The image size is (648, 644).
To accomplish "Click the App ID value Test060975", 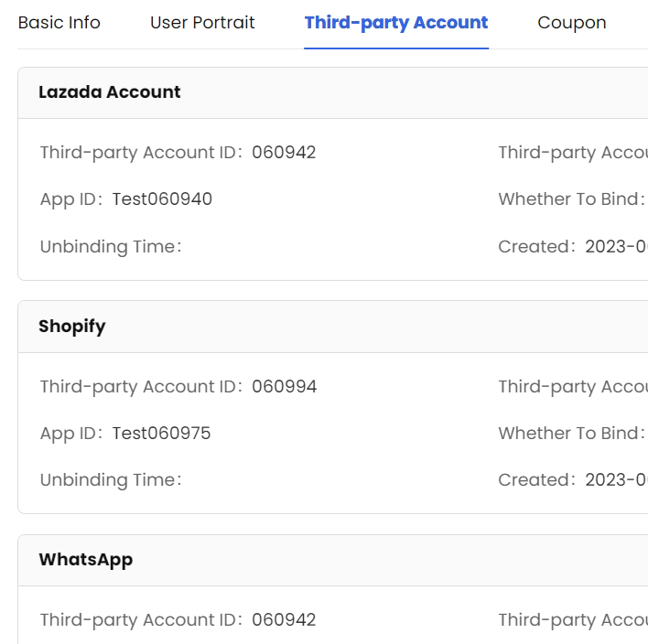I will click(161, 434).
